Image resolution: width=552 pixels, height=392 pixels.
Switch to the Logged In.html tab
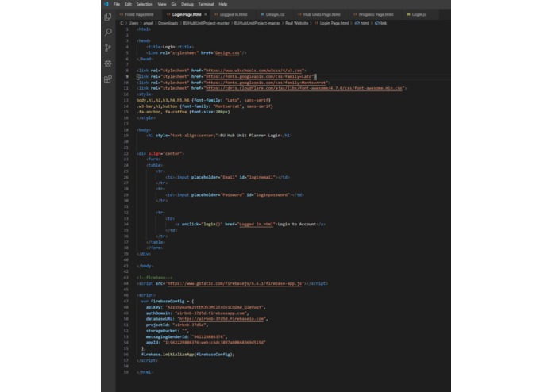(231, 14)
